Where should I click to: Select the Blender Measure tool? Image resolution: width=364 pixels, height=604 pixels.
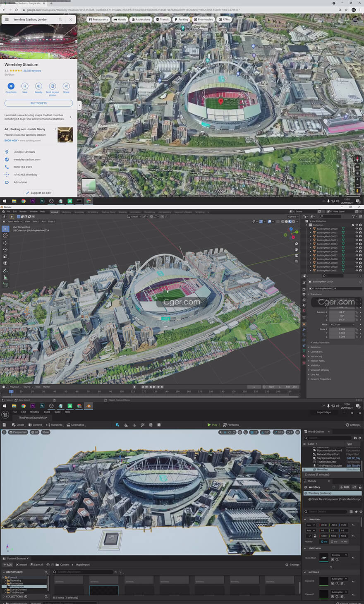pyautogui.click(x=5, y=278)
